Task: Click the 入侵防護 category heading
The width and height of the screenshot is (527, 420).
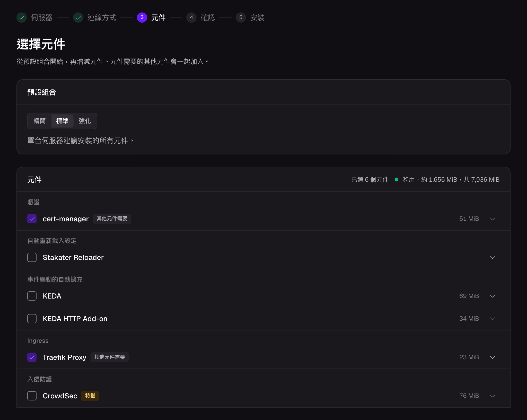Action: 40,379
